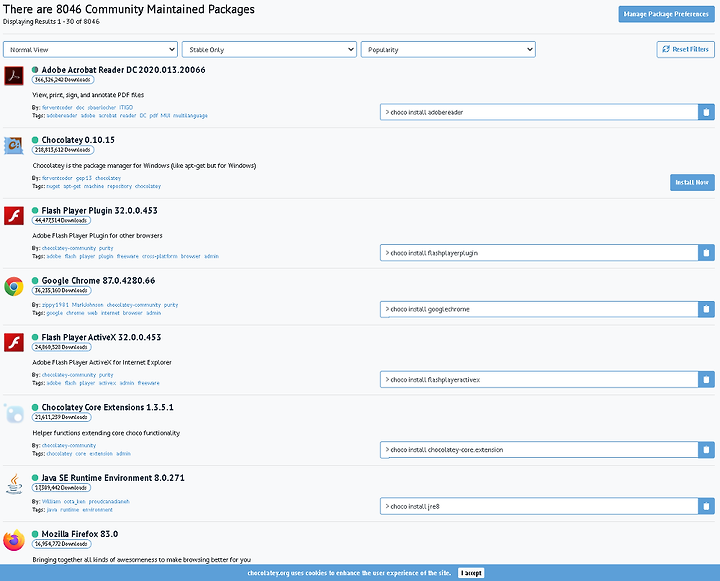The height and width of the screenshot is (581, 720).
Task: Click green status dot beside Mozilla Firefox
Action: (x=35, y=534)
